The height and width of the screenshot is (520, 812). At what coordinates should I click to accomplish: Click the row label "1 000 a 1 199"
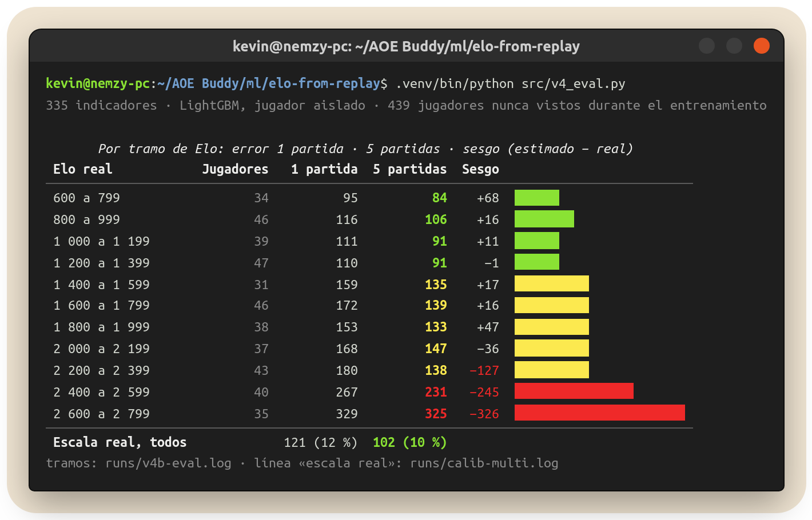coord(101,241)
